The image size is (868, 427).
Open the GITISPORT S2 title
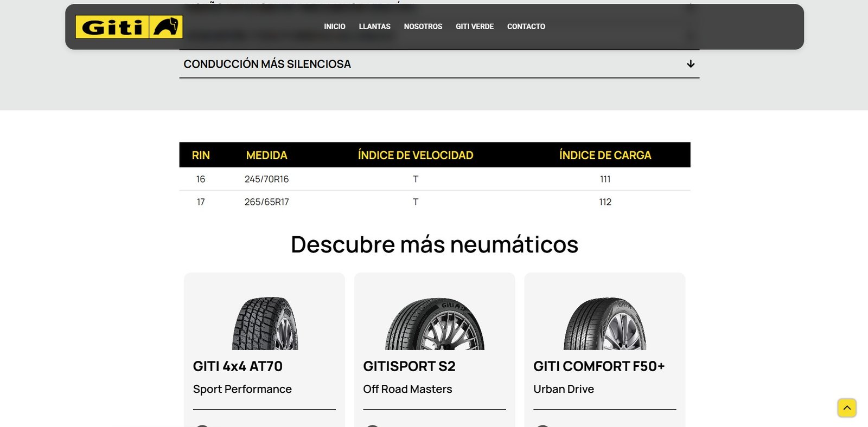click(x=409, y=366)
